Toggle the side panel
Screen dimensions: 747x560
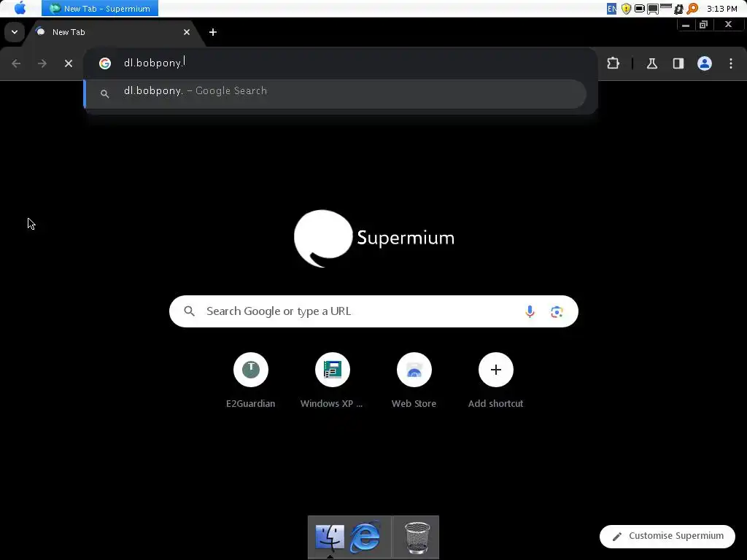point(678,63)
